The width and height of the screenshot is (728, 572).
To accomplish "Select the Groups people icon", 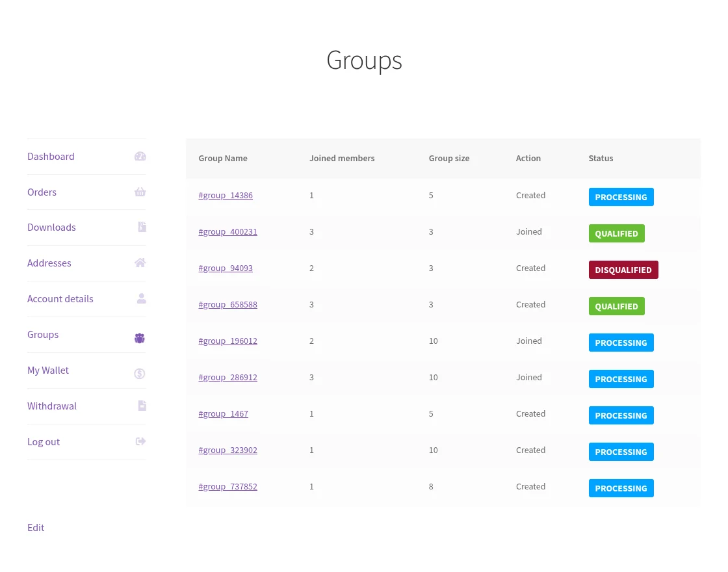I will (139, 337).
